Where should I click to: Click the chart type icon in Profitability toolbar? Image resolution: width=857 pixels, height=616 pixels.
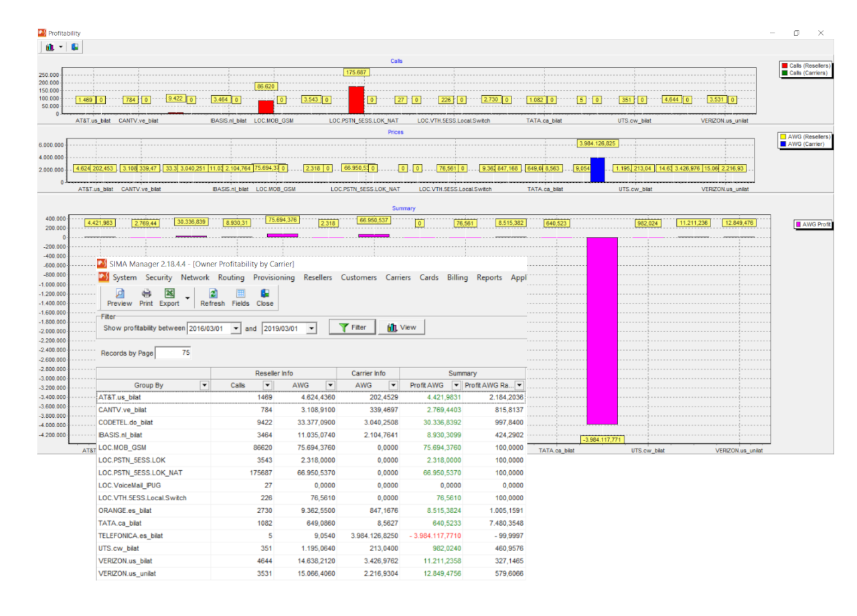pos(50,47)
